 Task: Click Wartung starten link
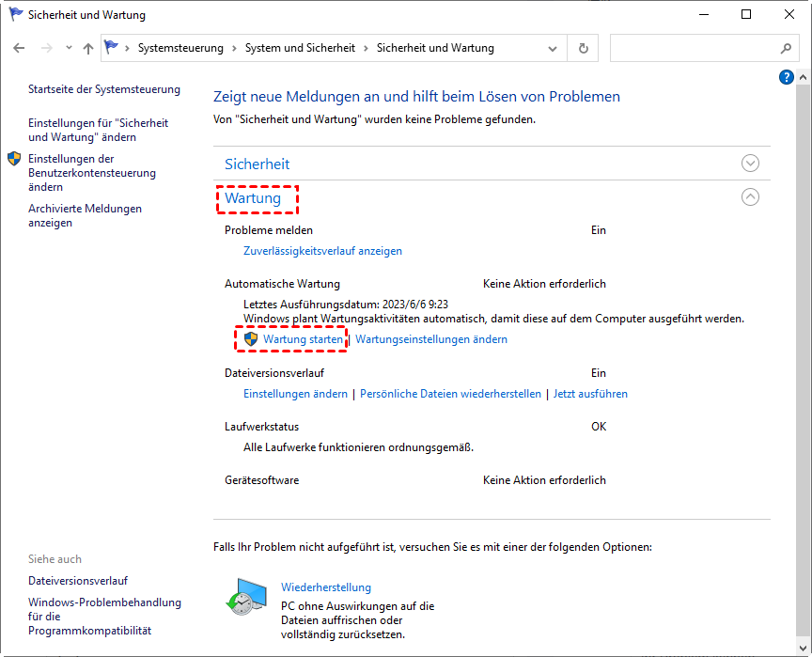[303, 339]
